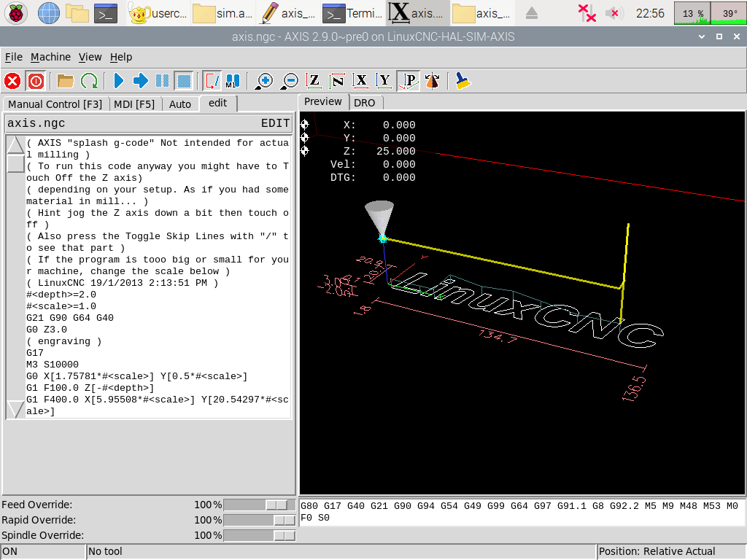
Task: Toggle optional pause M1
Action: [233, 81]
